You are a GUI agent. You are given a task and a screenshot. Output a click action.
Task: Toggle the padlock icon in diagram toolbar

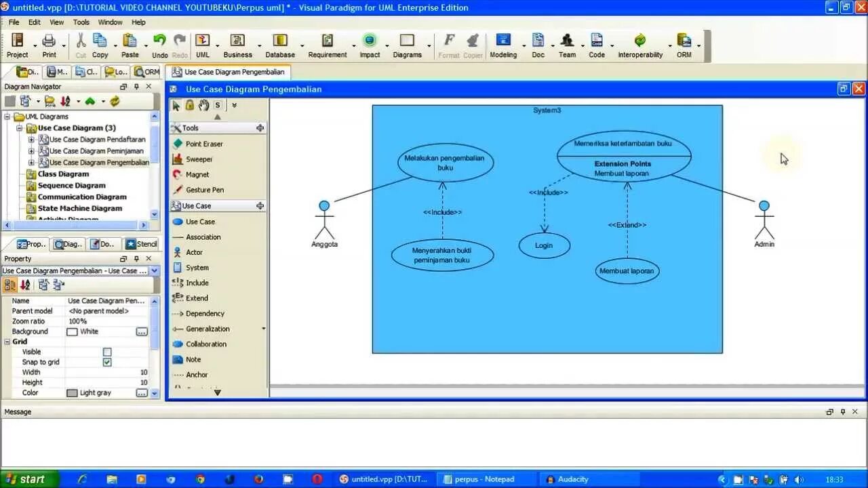pyautogui.click(x=190, y=105)
